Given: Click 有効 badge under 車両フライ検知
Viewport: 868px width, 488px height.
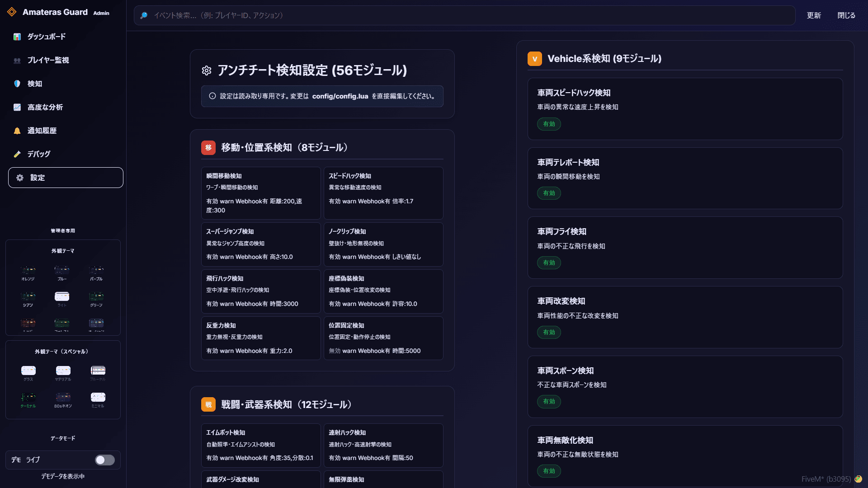Looking at the screenshot, I should click(x=549, y=263).
